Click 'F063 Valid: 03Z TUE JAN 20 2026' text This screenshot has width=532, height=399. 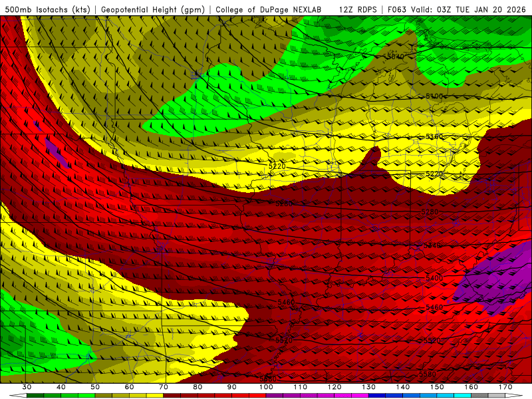pyautogui.click(x=456, y=9)
